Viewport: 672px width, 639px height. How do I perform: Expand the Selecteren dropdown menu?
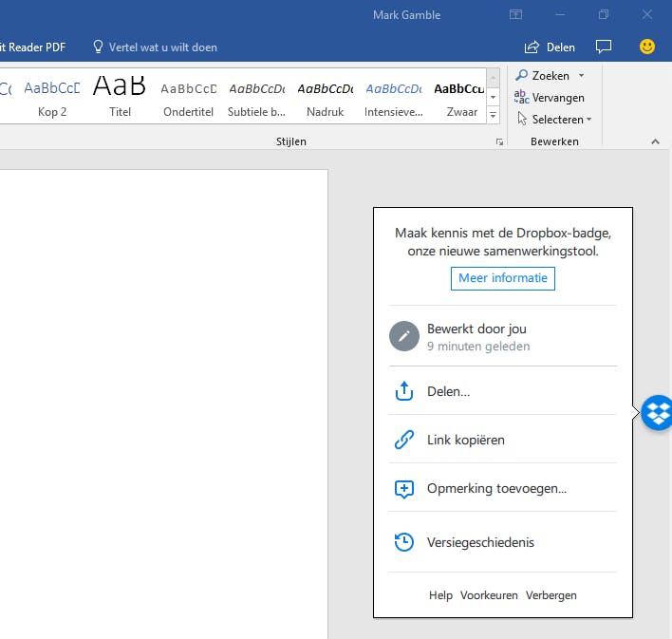[588, 120]
